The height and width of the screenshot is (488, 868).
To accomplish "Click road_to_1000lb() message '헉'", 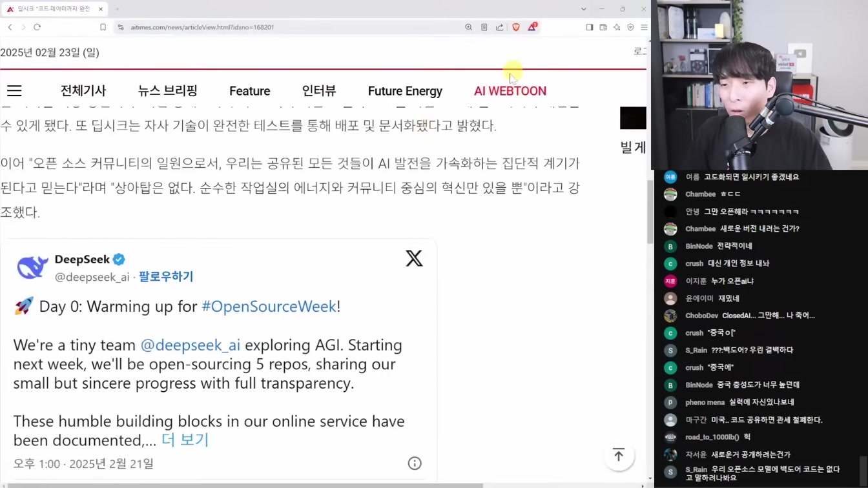I will [x=747, y=437].
